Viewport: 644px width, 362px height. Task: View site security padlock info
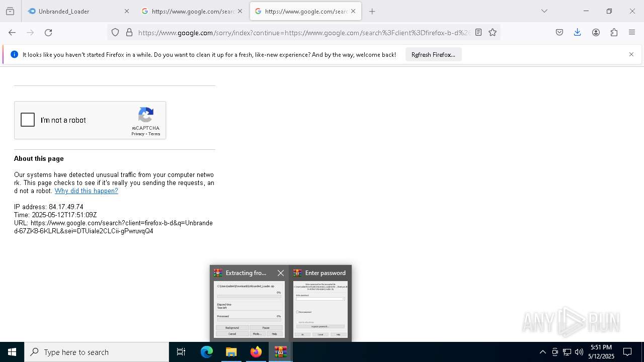(129, 32)
